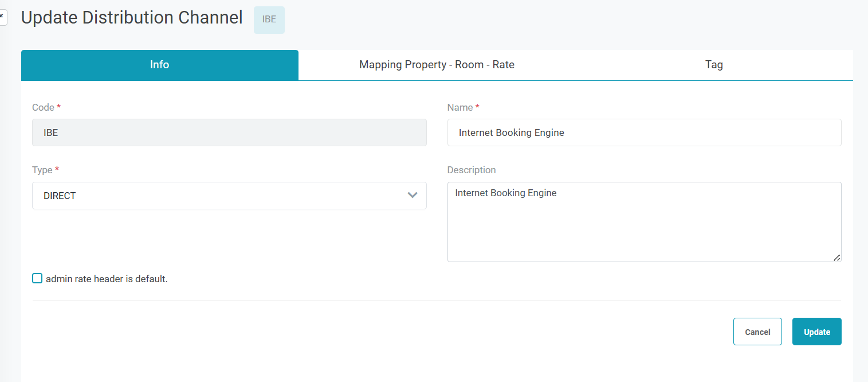Open the Mapping Property - Room - Rate tab

pyautogui.click(x=437, y=65)
